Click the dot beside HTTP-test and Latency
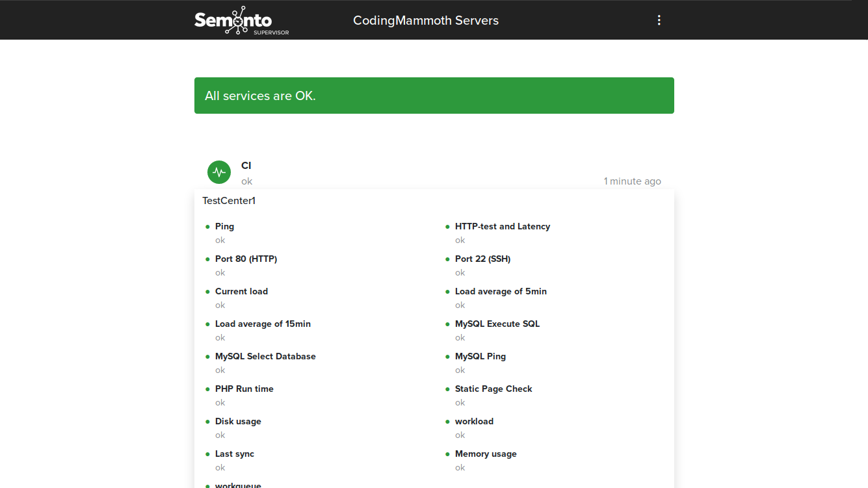868x488 pixels. tap(448, 226)
